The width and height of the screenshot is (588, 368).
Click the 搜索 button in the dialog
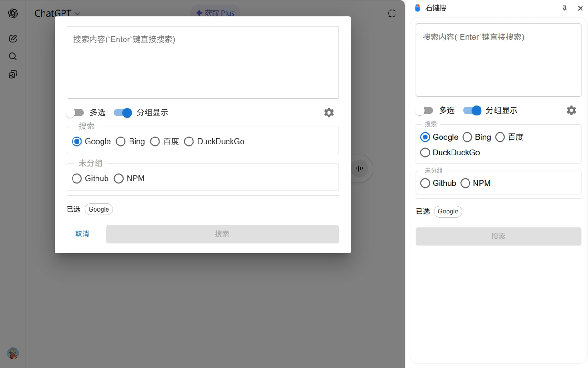point(222,234)
